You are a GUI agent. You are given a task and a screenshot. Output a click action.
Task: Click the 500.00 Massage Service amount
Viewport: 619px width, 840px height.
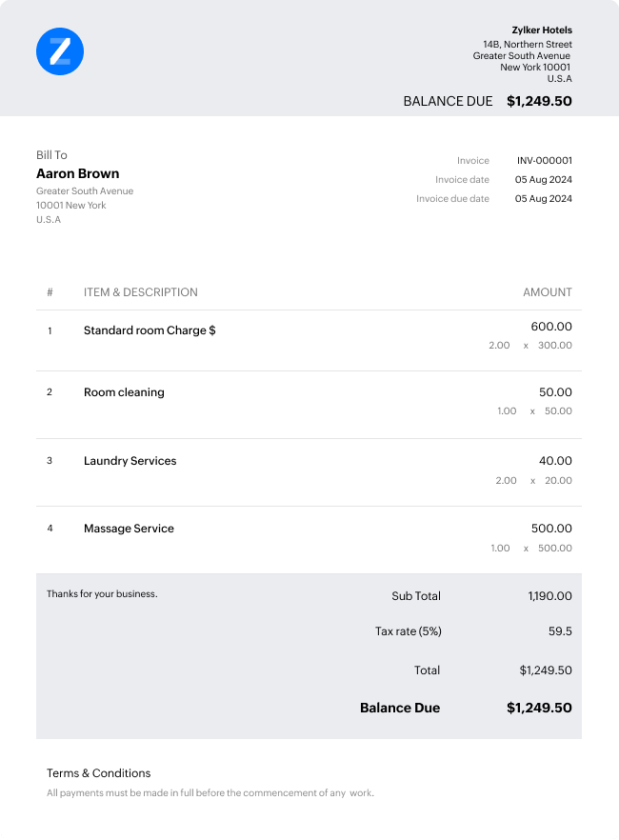[x=551, y=529]
